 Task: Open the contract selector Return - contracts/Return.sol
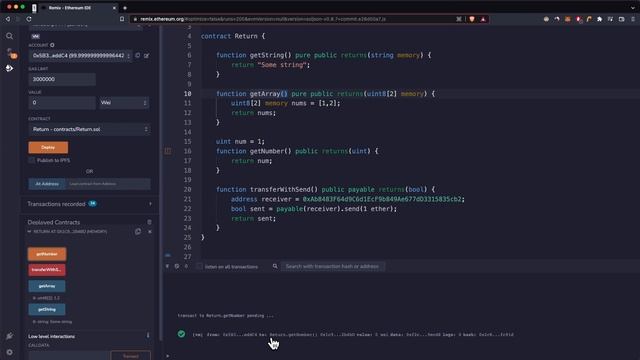tap(89, 129)
